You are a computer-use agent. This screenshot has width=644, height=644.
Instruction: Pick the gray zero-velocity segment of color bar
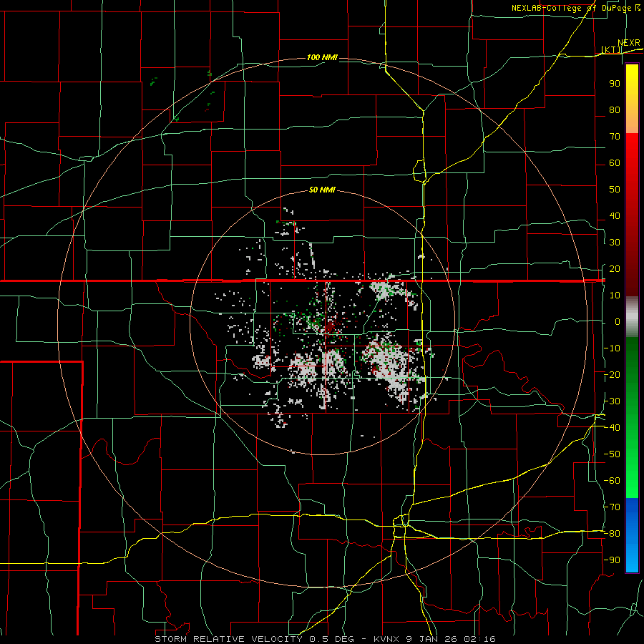(x=632, y=317)
